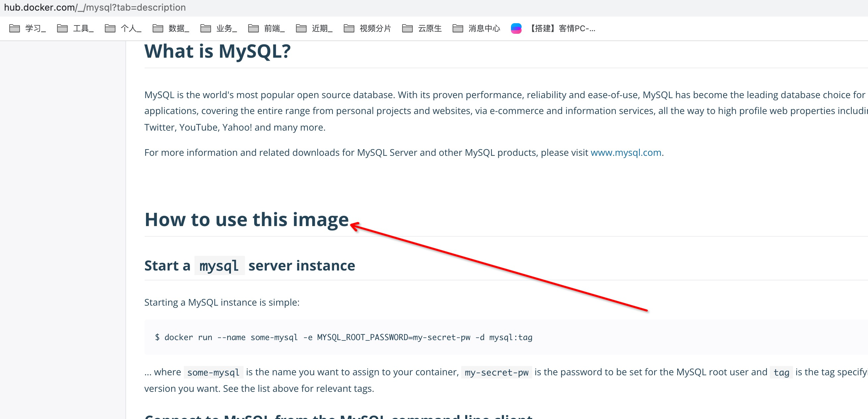Click the 'my-secret-pw' inline code in paragraph

(497, 373)
